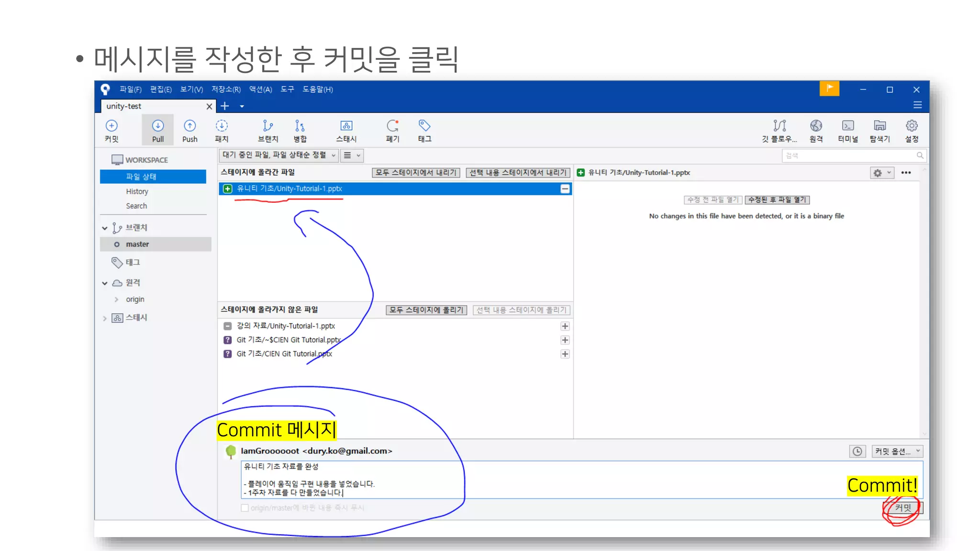Open the 액션(A) menu

(261, 89)
